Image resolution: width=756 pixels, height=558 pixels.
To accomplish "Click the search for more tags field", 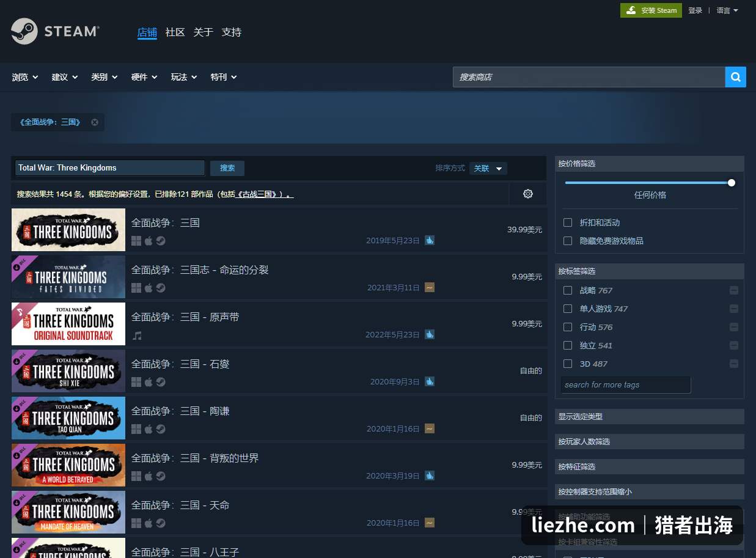I will pyautogui.click(x=626, y=384).
